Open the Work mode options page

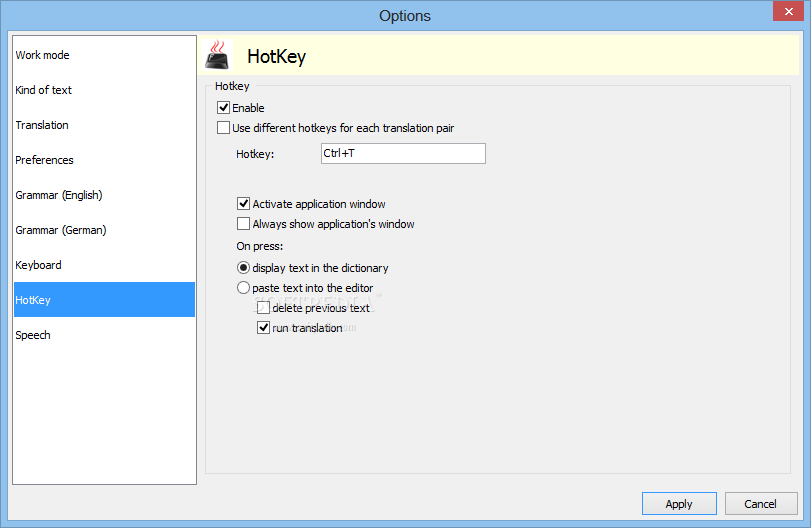point(104,55)
